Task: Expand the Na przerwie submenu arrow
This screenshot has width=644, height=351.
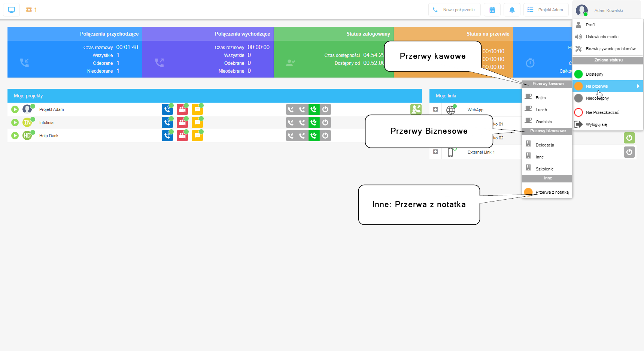Action: point(638,86)
